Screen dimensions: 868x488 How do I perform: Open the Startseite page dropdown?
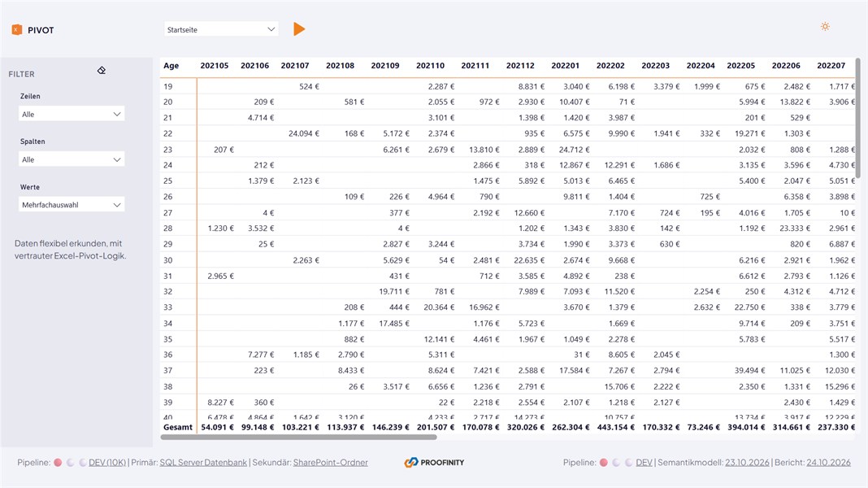pyautogui.click(x=221, y=29)
